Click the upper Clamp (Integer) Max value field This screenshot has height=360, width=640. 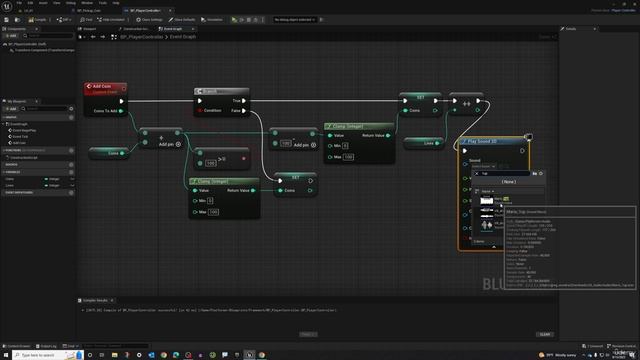click(x=348, y=157)
